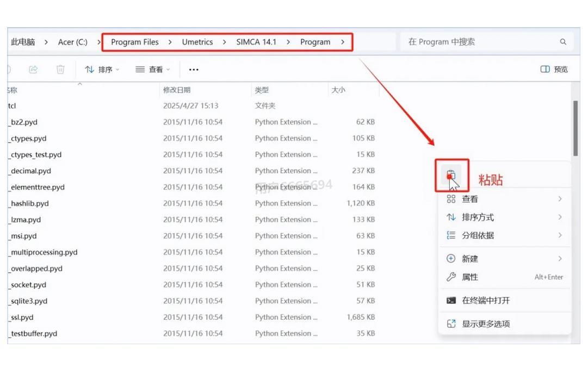Toggle the preview pane button
This screenshot has width=588, height=372.
[554, 69]
